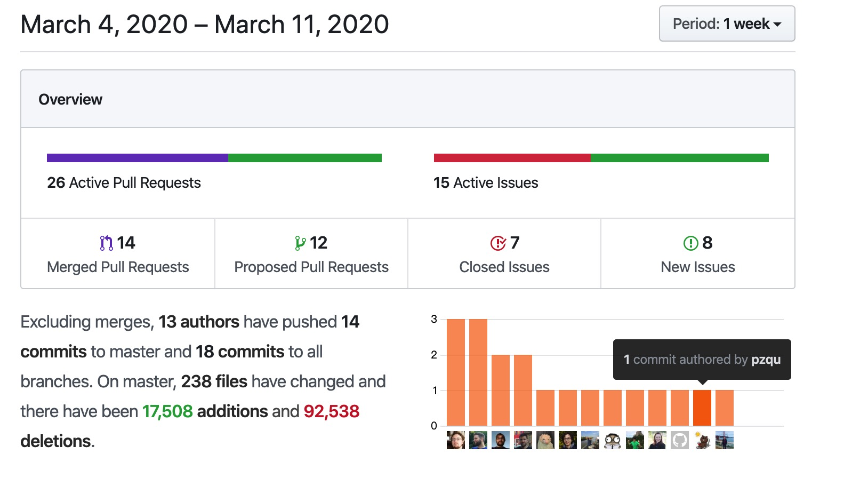Viewport: 868px width, 478px height.
Task: Click the bar above the Golden Gate avatar
Action: tap(725, 408)
